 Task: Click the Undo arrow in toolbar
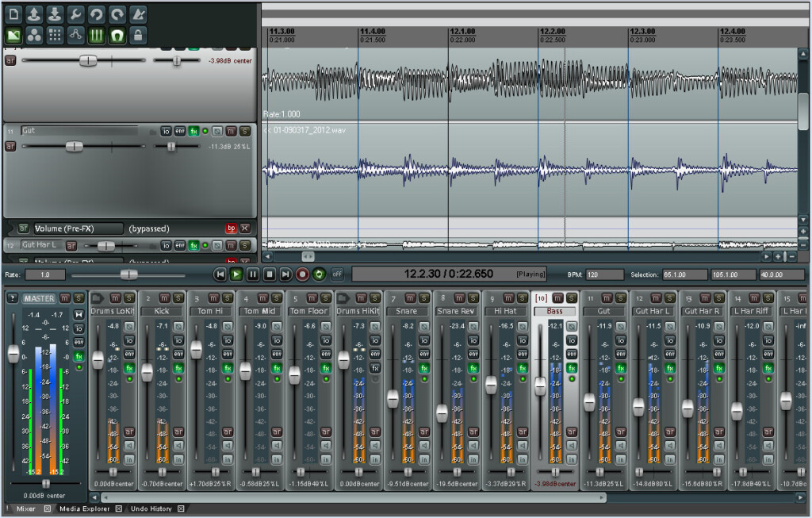click(x=96, y=14)
